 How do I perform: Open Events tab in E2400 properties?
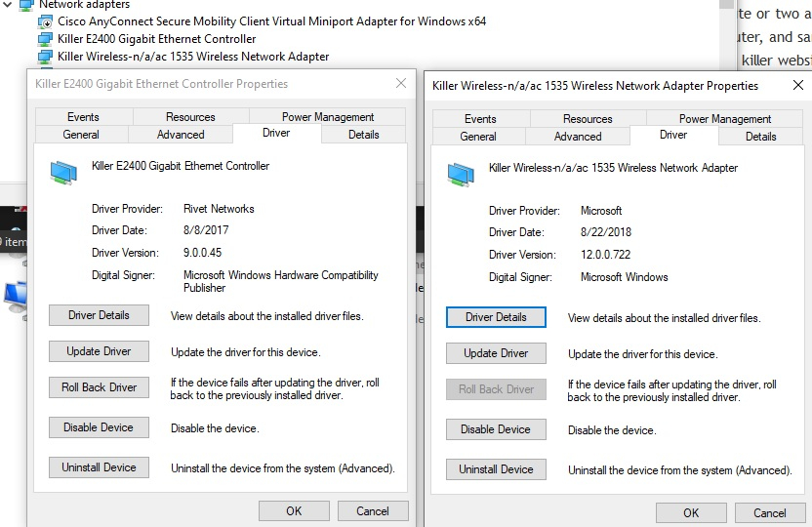pos(83,117)
